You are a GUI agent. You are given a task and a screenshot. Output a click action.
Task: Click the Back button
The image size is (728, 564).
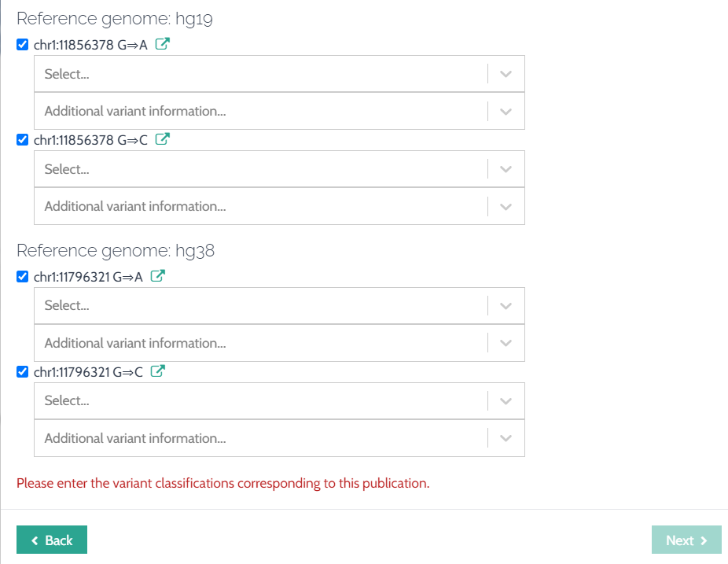tap(52, 540)
